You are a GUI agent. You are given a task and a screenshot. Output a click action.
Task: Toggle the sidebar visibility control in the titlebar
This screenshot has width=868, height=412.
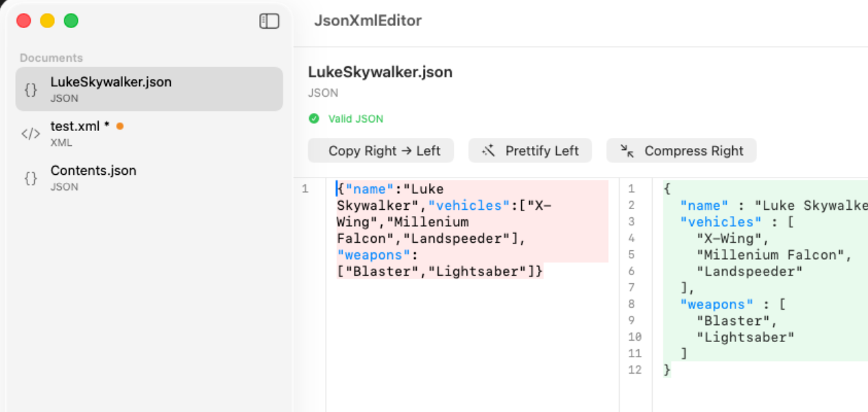point(269,21)
